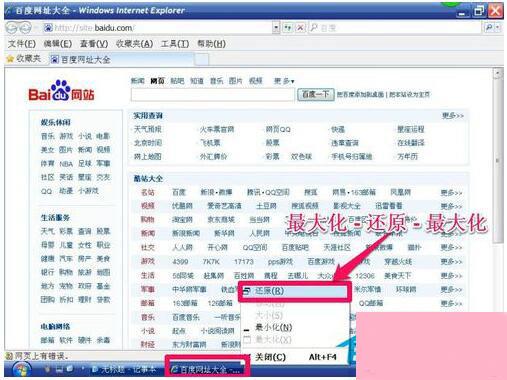The height and width of the screenshot is (380, 507).
Task: Select the 贴吧 search category
Action: pyautogui.click(x=177, y=81)
